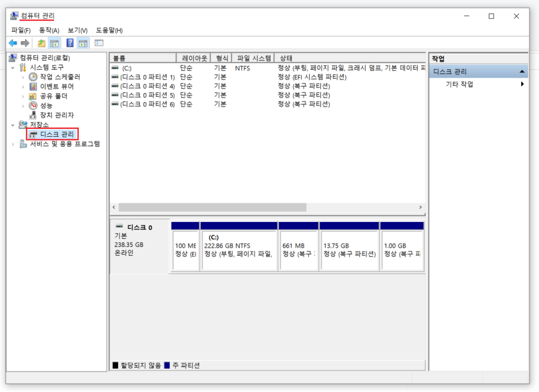
Task: Select 컴퓨터 관리(로컬) root node
Action: click(x=45, y=58)
